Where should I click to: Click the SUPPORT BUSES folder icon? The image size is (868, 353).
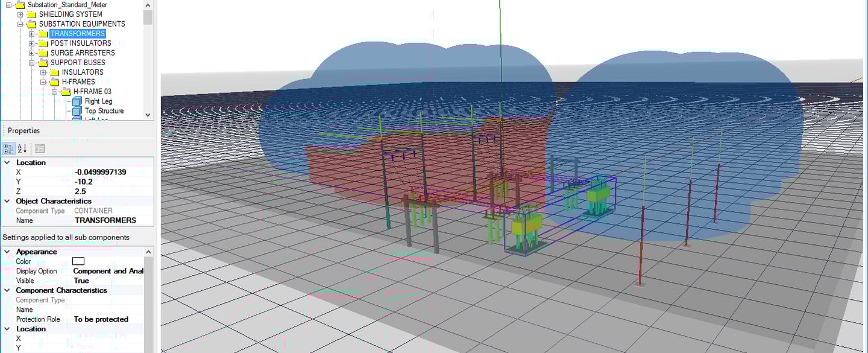43,63
